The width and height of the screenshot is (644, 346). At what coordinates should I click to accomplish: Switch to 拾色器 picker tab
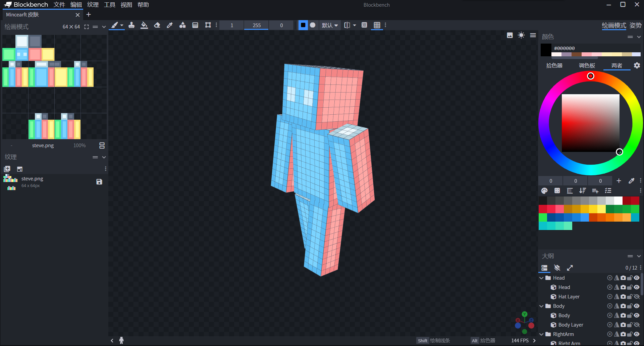tap(554, 65)
